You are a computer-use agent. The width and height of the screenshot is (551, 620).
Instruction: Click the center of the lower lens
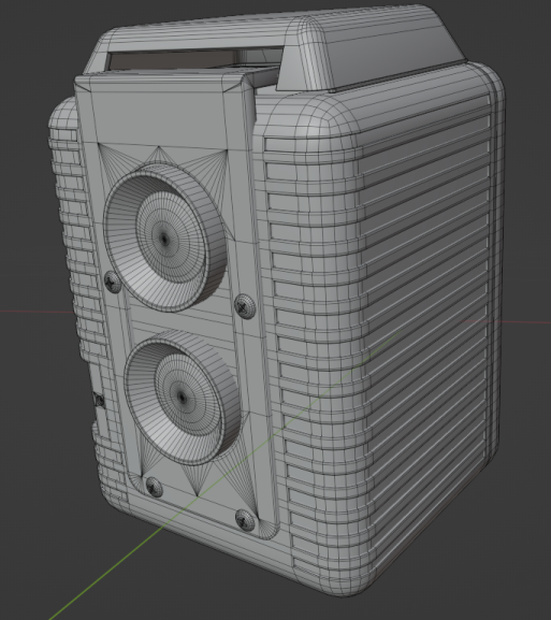(x=182, y=397)
